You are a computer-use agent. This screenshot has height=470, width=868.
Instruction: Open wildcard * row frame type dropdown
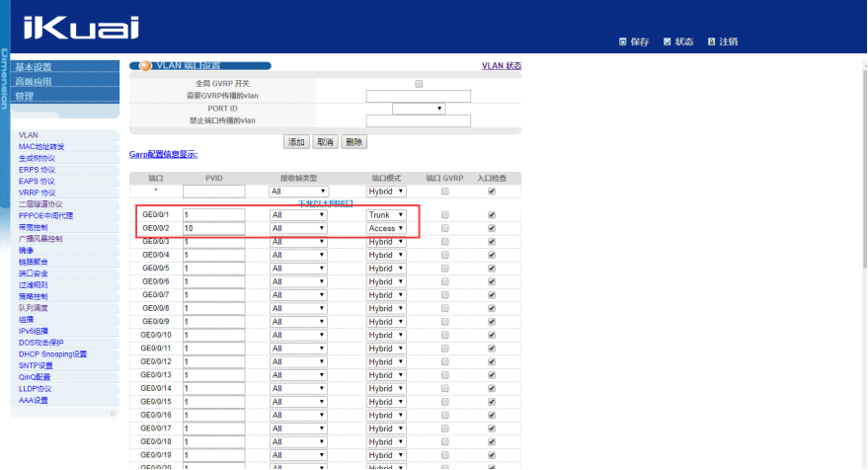[298, 192]
